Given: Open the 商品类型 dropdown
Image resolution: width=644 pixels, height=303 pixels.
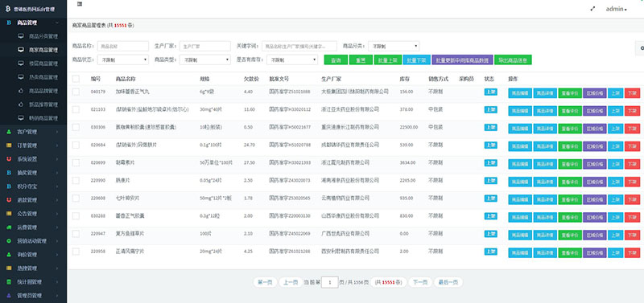Looking at the screenshot, I should pyautogui.click(x=205, y=59).
